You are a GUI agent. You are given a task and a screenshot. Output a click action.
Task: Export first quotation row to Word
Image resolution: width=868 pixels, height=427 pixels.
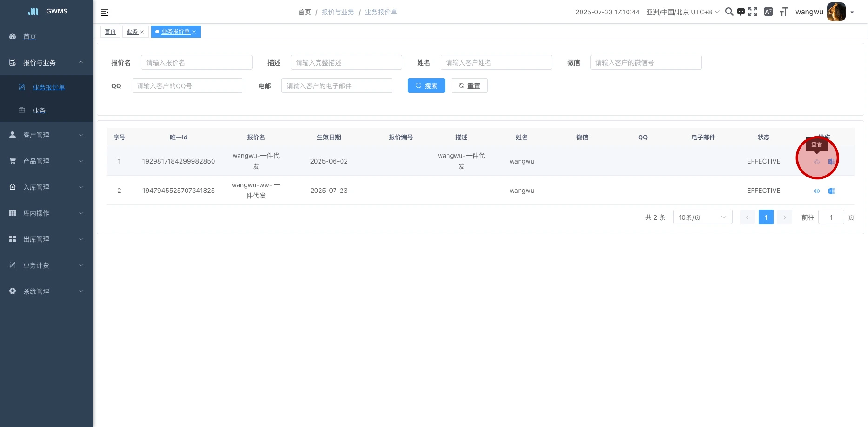pos(832,162)
